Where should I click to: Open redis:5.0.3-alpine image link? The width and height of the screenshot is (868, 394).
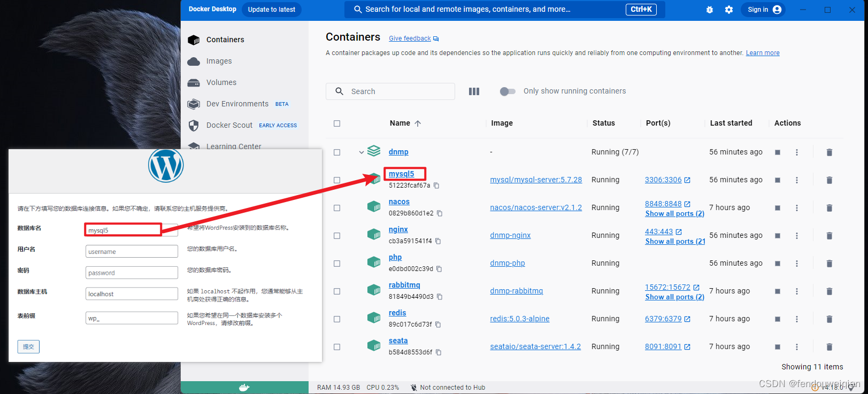point(520,319)
